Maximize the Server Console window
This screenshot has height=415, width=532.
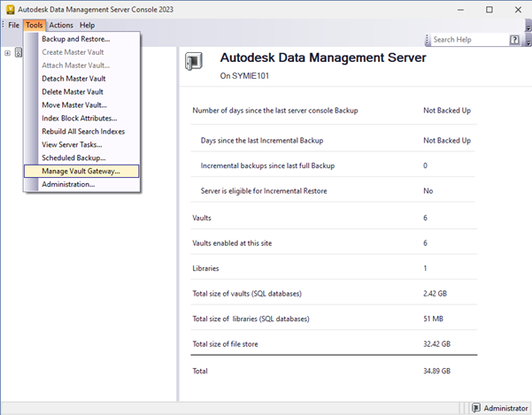tap(490, 10)
